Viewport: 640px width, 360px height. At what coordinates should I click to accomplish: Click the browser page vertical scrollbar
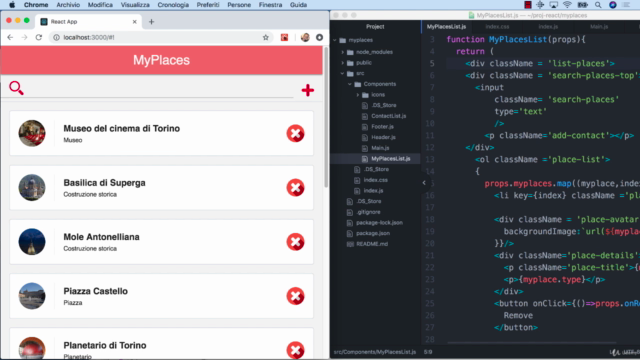click(326, 118)
